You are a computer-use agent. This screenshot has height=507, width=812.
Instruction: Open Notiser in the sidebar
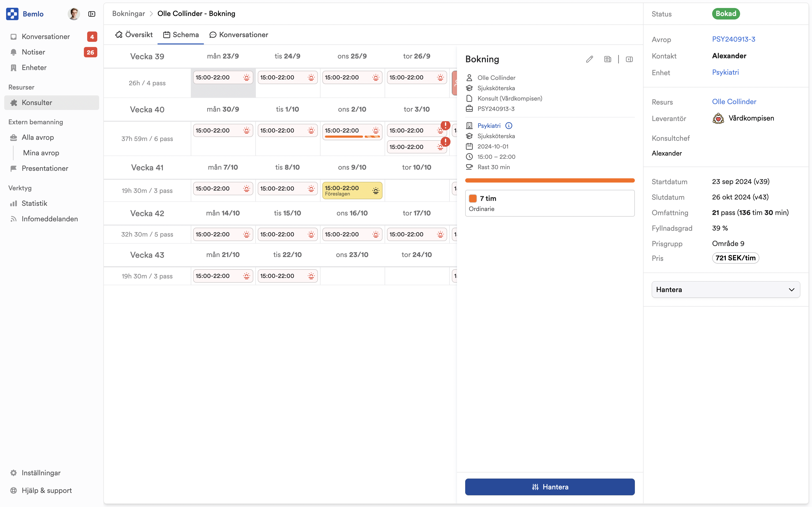click(x=52, y=52)
